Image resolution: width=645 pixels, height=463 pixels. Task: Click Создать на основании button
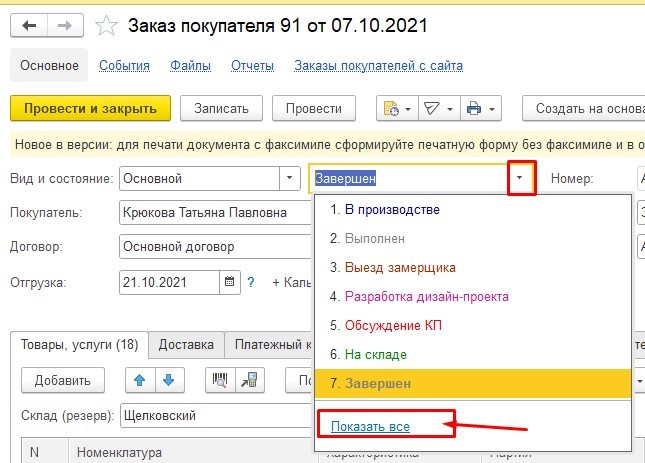[584, 108]
